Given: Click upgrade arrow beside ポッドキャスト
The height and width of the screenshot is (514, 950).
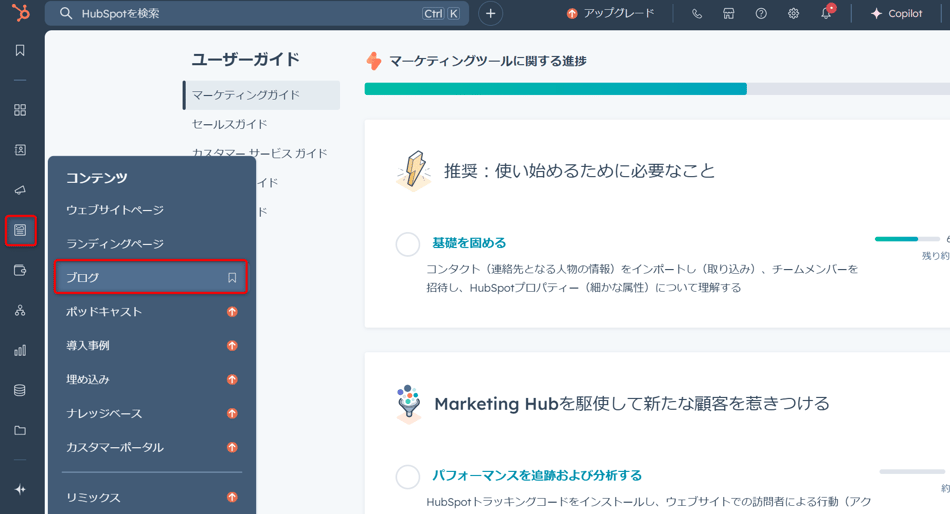Looking at the screenshot, I should coord(232,312).
